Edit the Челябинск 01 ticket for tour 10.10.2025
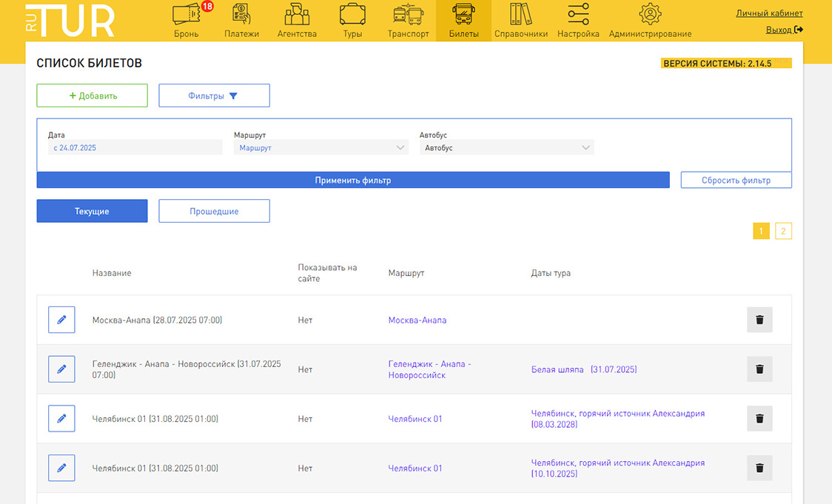 click(x=61, y=468)
